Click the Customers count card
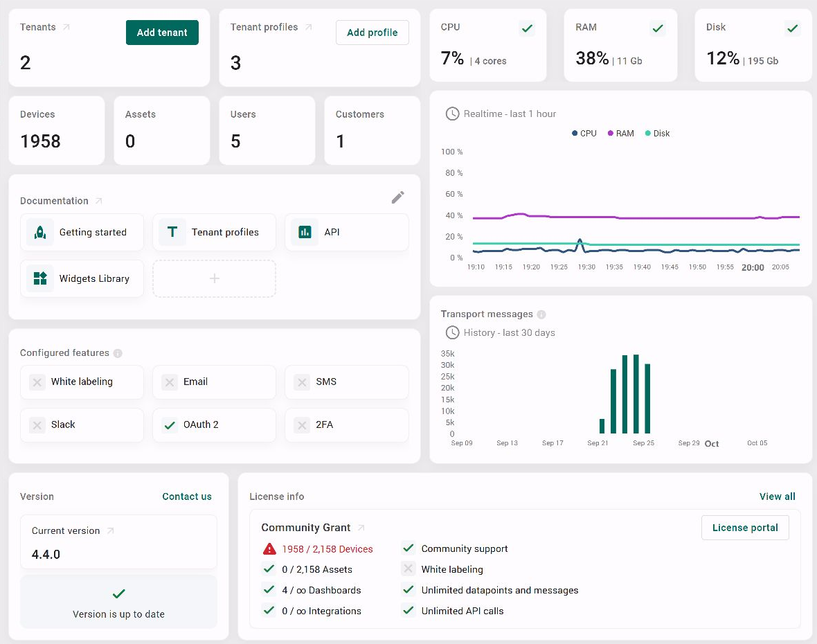 point(372,130)
